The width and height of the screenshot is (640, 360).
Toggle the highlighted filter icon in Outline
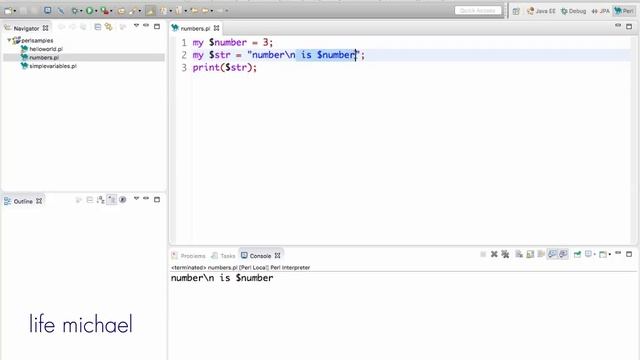click(x=111, y=200)
